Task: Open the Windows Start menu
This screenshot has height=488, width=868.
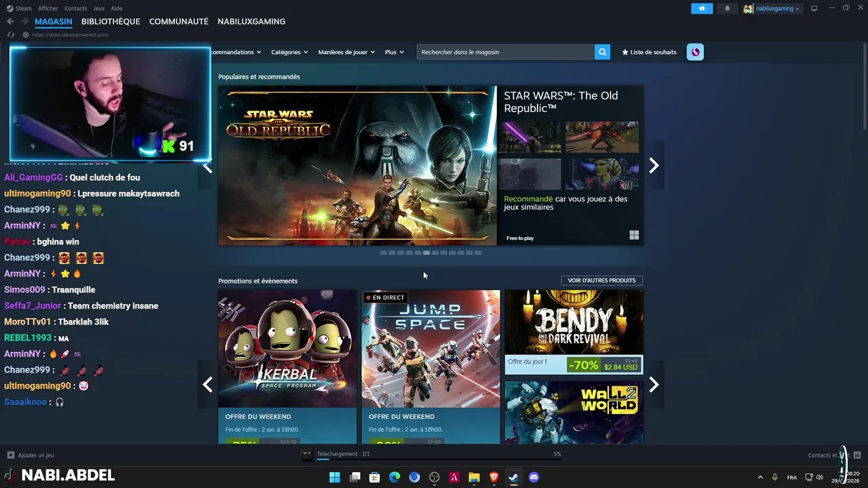Action: click(334, 477)
